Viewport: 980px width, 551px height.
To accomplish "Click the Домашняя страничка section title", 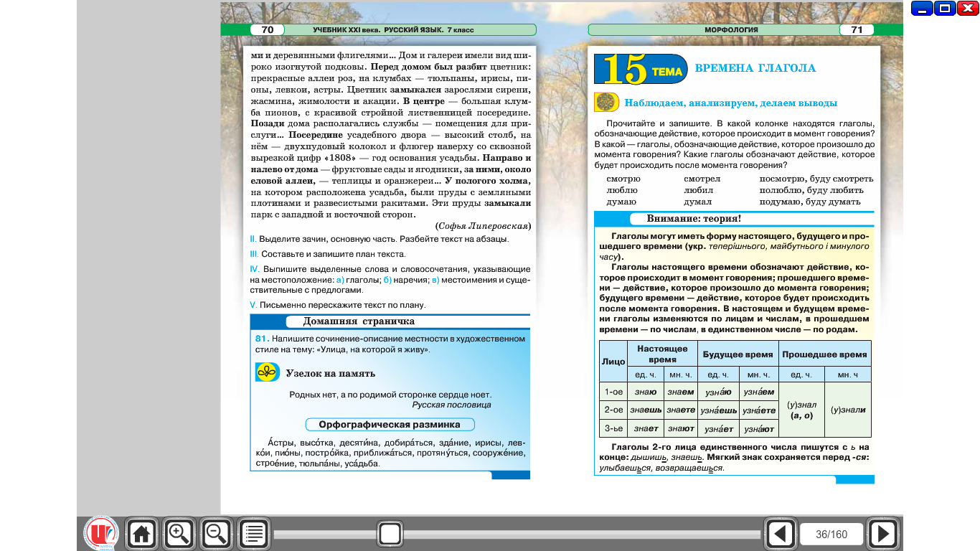I will tap(359, 321).
